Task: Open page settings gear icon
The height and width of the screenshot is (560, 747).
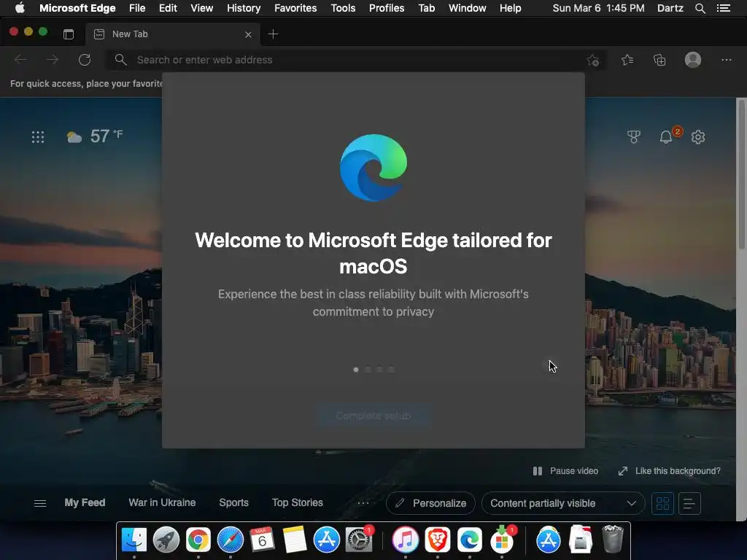Action: [x=698, y=137]
